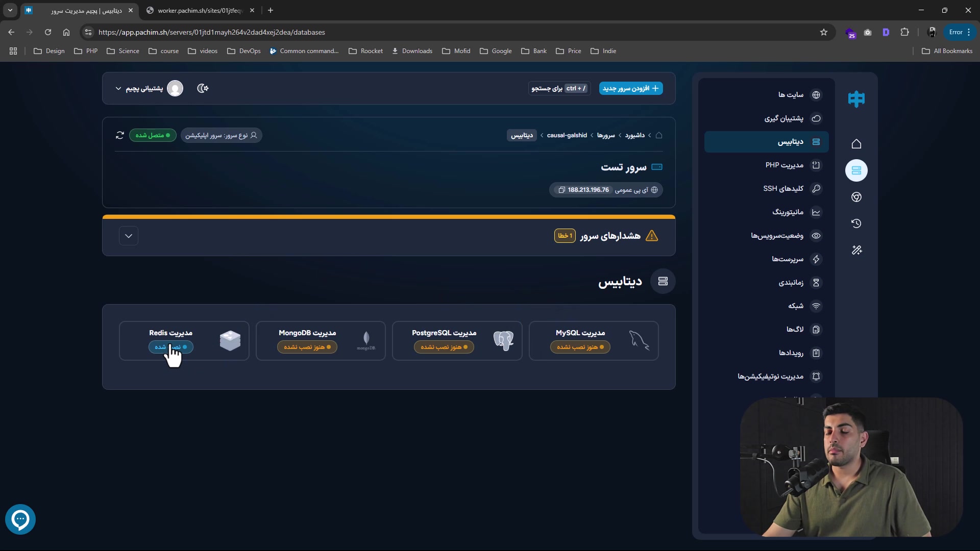Open وضعیت‌سرویس‌ها in the sidebar
The height and width of the screenshot is (551, 980).
pyautogui.click(x=766, y=236)
